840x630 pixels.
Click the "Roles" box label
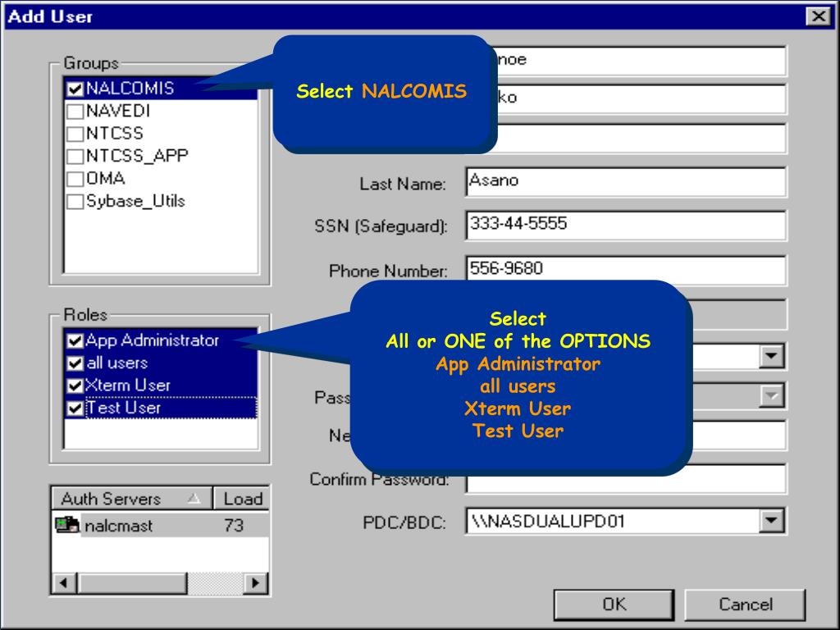[85, 314]
